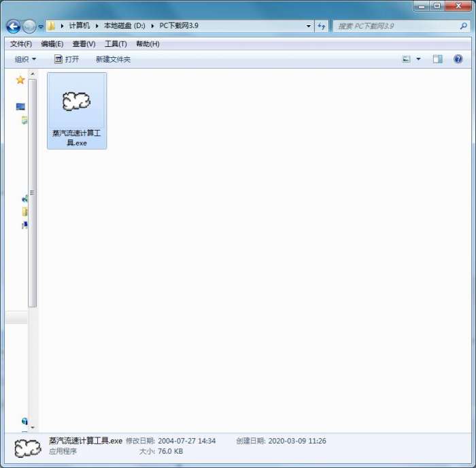Maximize the Explorer window

coord(437,5)
